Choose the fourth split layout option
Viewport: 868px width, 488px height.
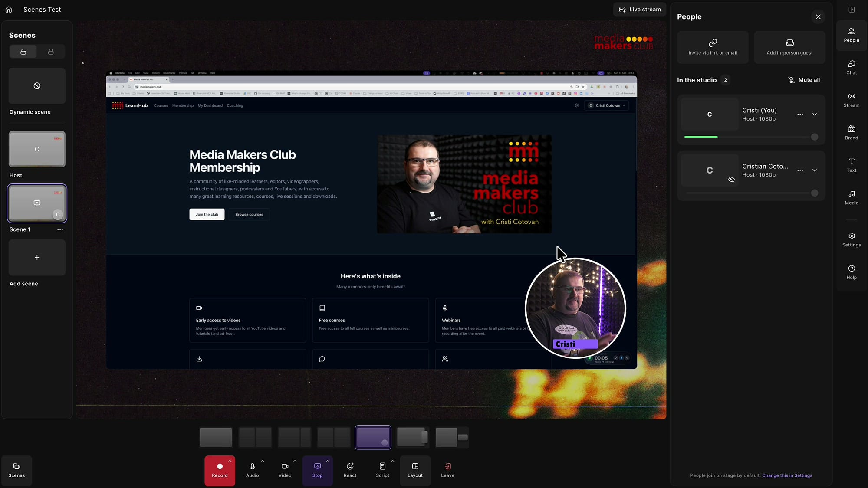pyautogui.click(x=333, y=437)
